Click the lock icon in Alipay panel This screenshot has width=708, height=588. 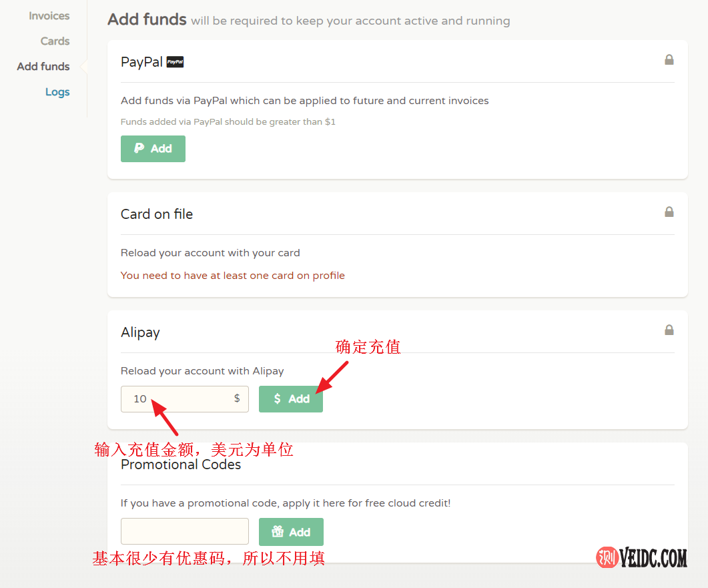coord(669,330)
